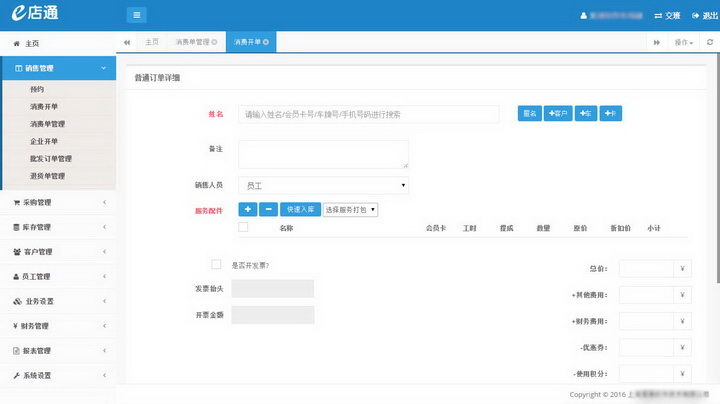The image size is (720, 404).
Task: Open 退货单管理 in the sidebar
Action: click(47, 176)
